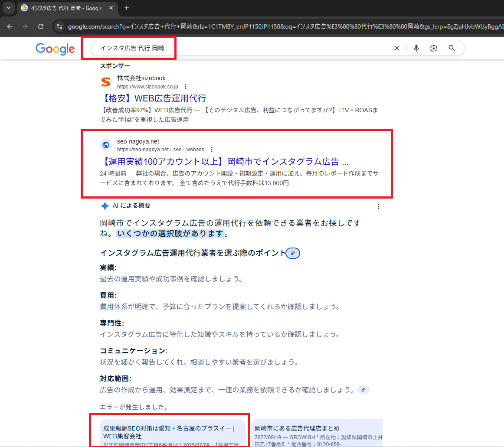Go back to the previous page
Image resolution: width=504 pixels, height=447 pixels.
coord(10,26)
